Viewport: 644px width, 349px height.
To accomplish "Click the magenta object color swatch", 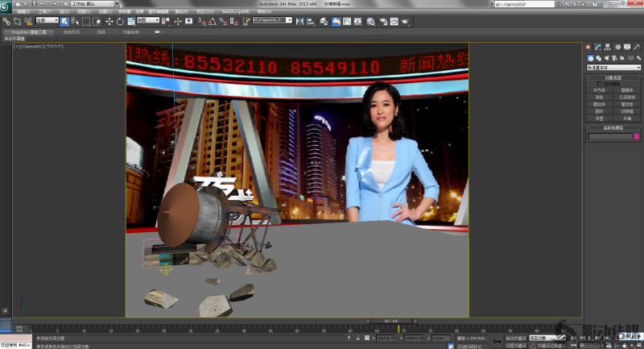I will (x=635, y=136).
